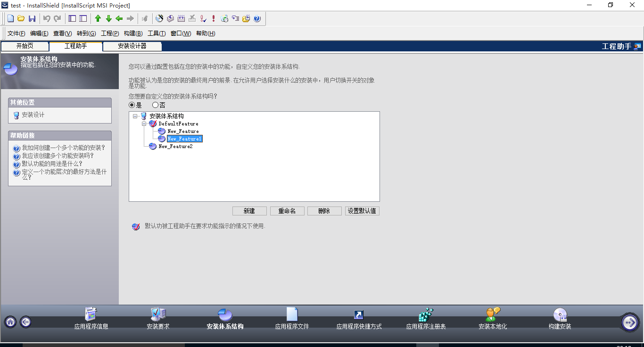Click 安装设计 under 其他位置

tap(33, 115)
